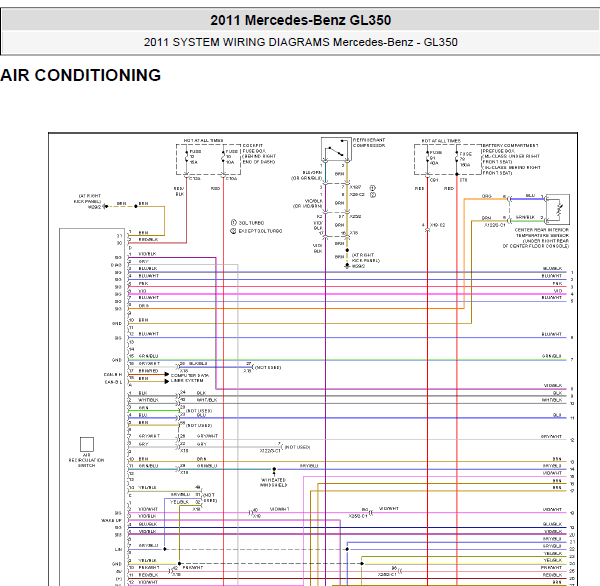Click the wire splice dot on the LIN line
This screenshot has height=586, width=600.
(165, 549)
